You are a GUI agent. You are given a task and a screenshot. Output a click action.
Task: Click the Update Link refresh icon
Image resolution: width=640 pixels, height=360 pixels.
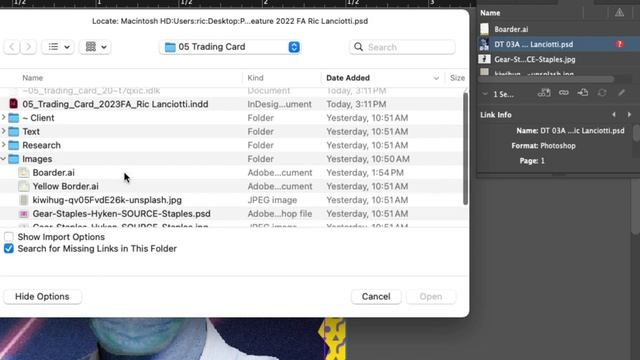[602, 93]
